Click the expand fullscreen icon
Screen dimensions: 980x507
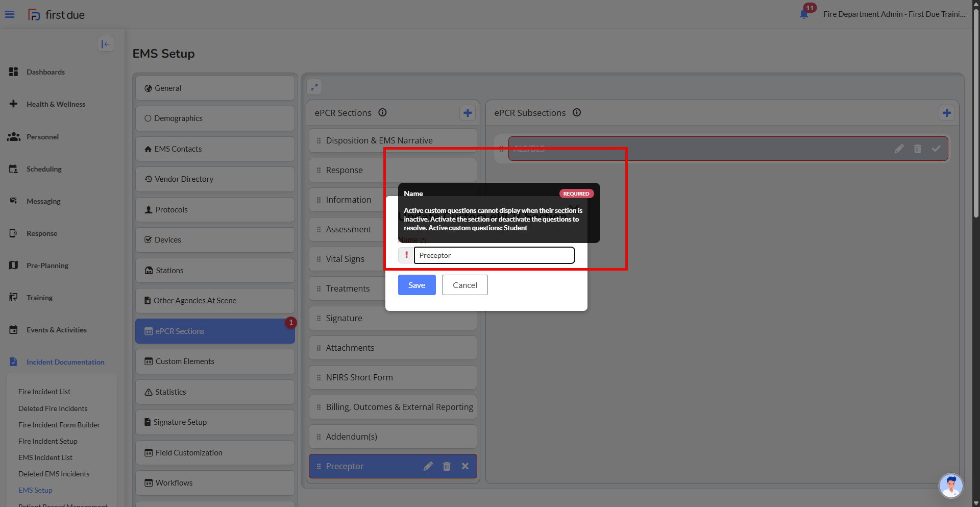[314, 87]
